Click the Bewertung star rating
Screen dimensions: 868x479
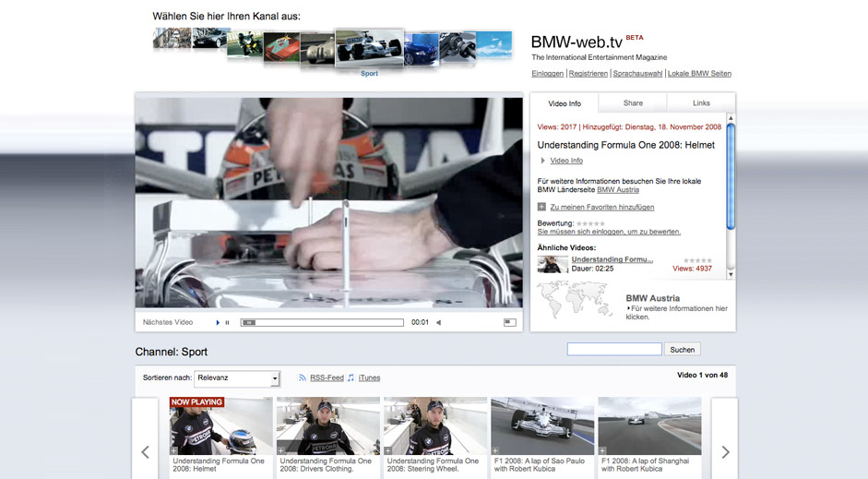590,223
